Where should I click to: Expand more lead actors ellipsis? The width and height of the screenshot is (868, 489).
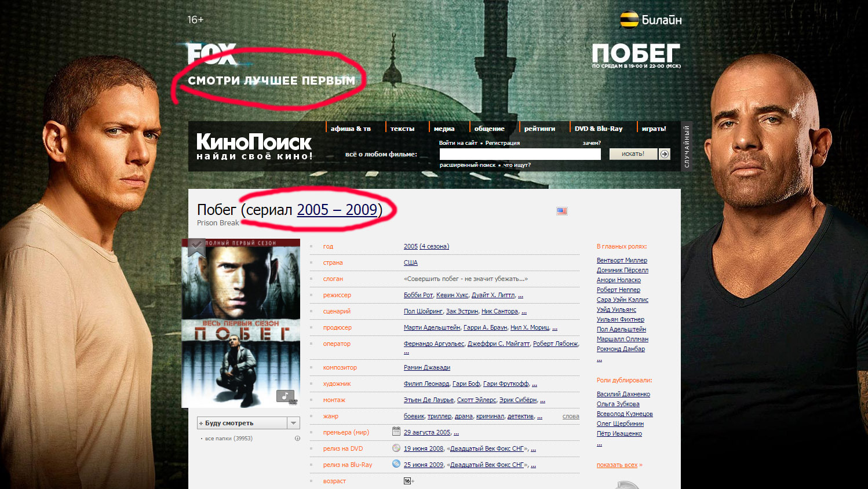(599, 359)
